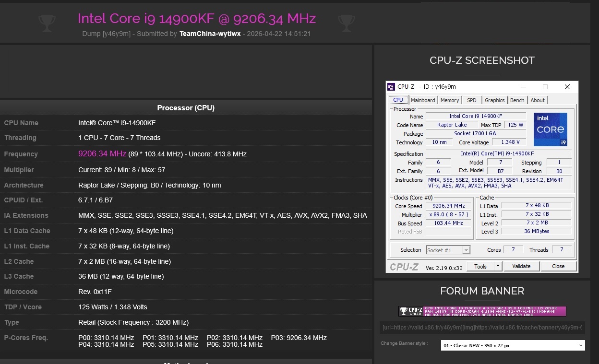Click the forum banner URL code field

[x=482, y=328]
